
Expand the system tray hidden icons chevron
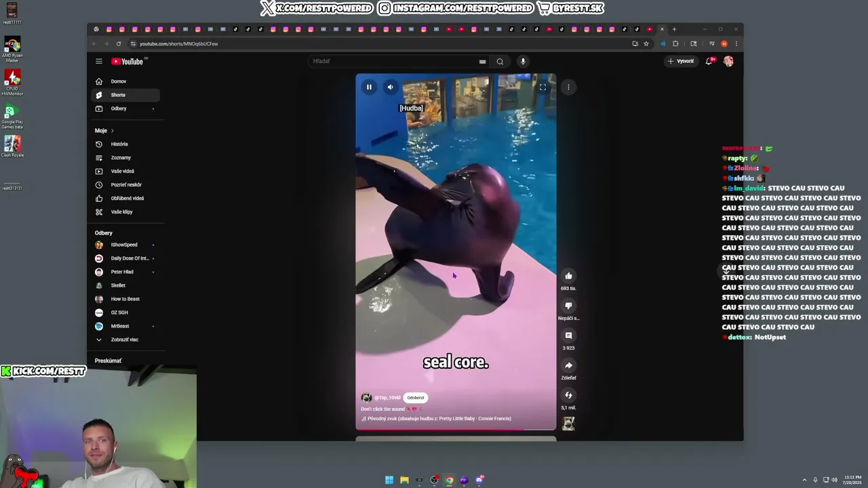[804, 480]
